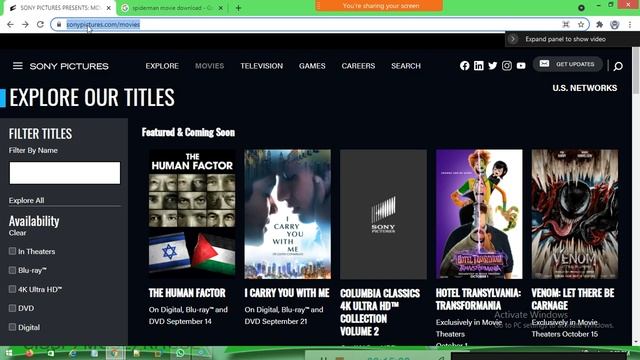640x360 pixels.
Task: Click the site lock icon in address bar
Action: (x=59, y=24)
